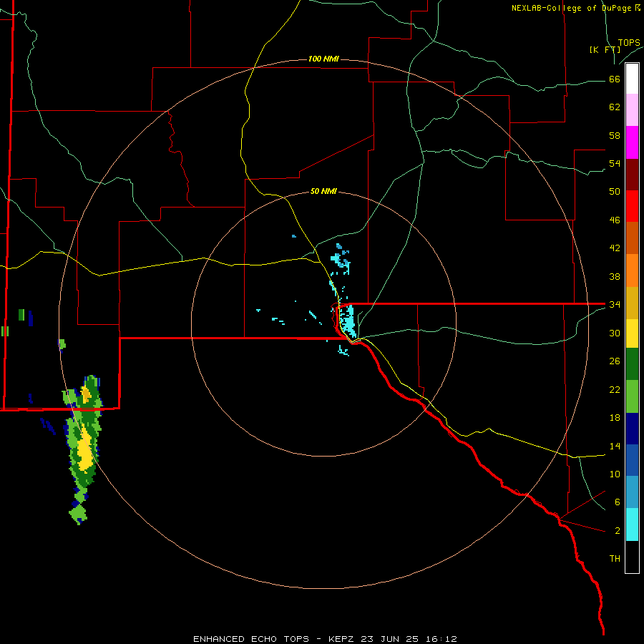Screen dimensions: 644x644
Task: Click the bright yellow legend swatch
Action: pyautogui.click(x=632, y=333)
